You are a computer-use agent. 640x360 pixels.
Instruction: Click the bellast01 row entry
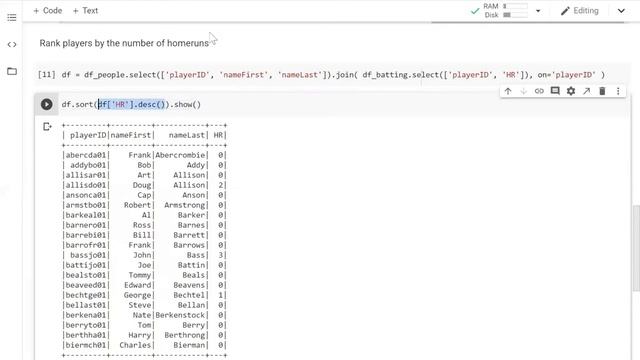pos(86,305)
